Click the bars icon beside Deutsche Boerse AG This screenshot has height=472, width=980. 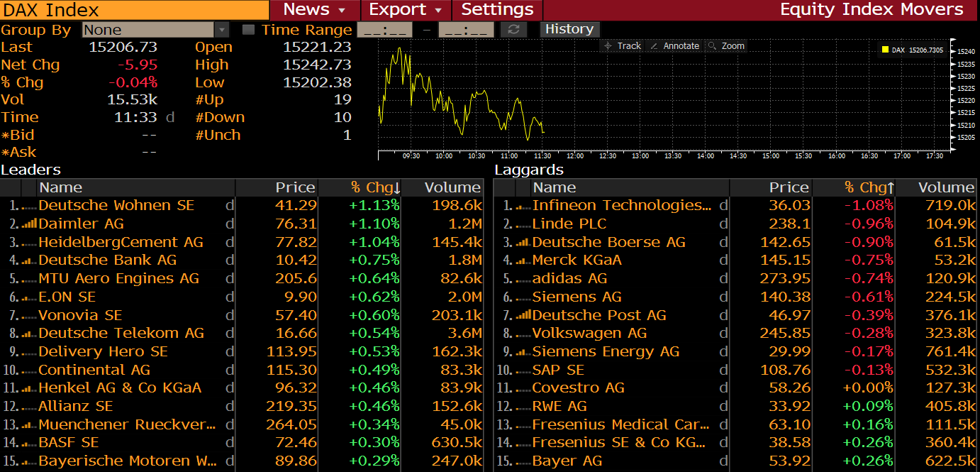tap(523, 242)
